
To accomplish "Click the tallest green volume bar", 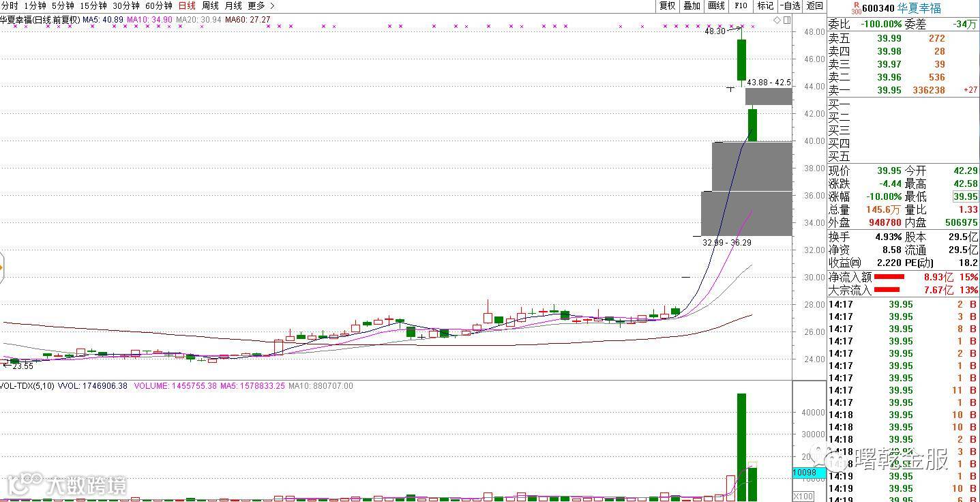I will 741,447.
